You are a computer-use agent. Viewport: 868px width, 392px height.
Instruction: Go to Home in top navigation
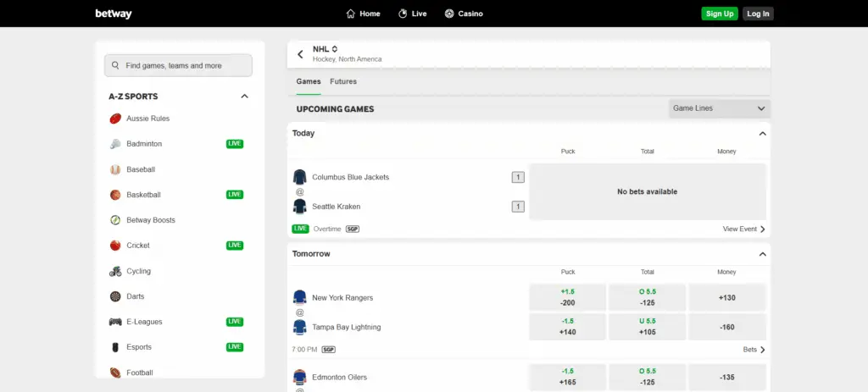point(363,14)
